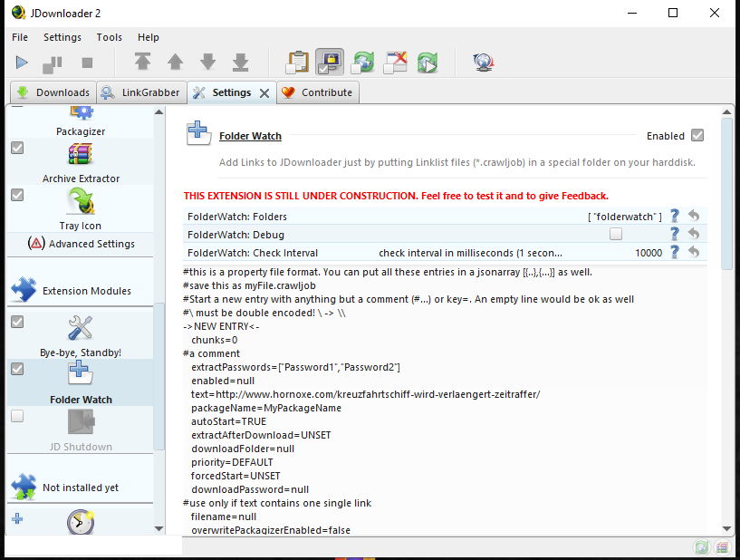Open Packagizer settings

tap(81, 121)
